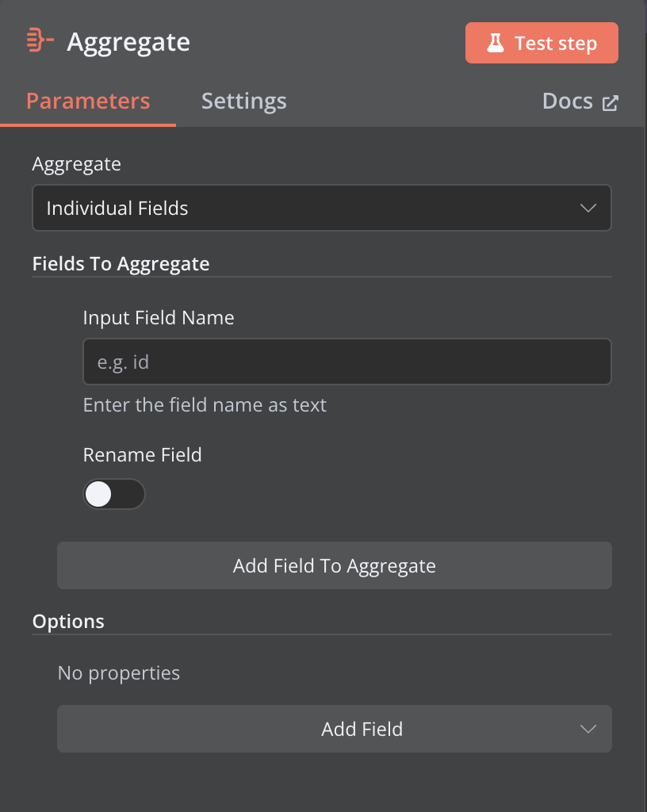Click the external link icon beside Docs

pyautogui.click(x=611, y=103)
